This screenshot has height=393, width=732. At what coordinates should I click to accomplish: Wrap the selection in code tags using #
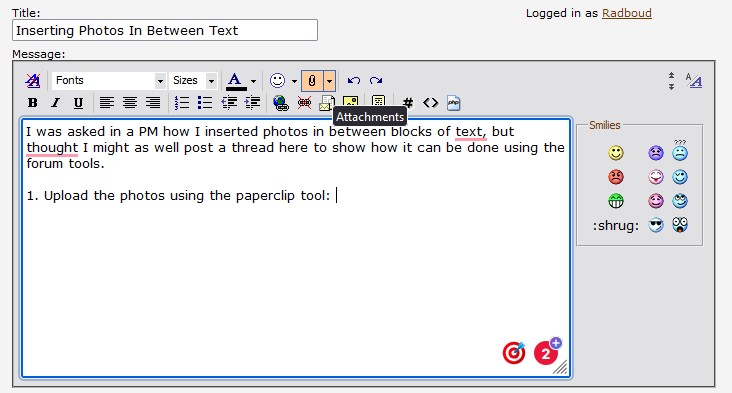click(x=408, y=103)
